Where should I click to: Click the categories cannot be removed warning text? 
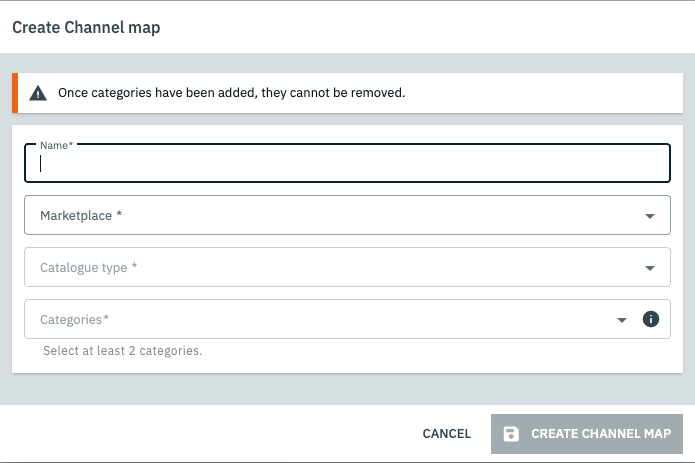[x=231, y=93]
